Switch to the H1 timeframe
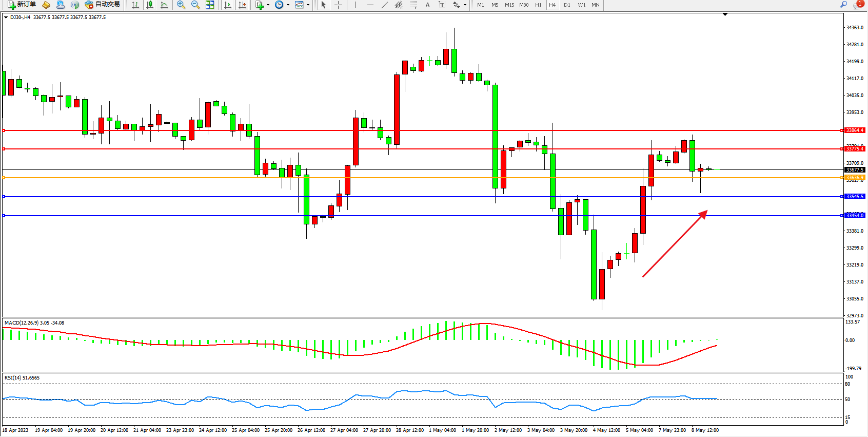The image size is (868, 437). click(x=538, y=5)
